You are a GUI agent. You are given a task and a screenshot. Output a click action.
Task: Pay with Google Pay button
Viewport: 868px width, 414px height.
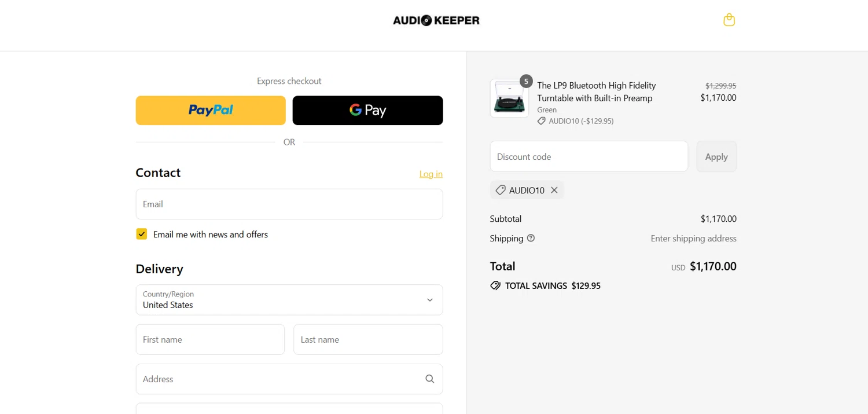tap(368, 110)
